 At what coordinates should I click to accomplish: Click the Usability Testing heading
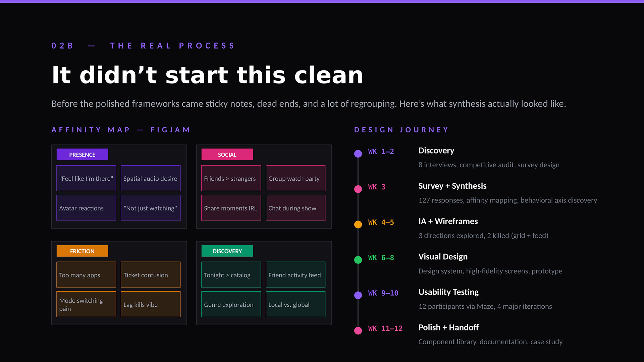[448, 292]
